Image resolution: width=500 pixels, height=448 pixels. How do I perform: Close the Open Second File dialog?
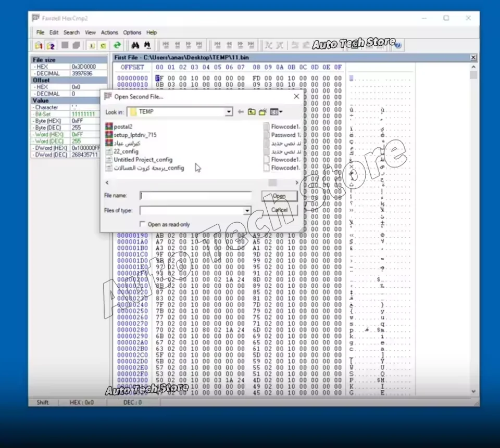coord(296,96)
